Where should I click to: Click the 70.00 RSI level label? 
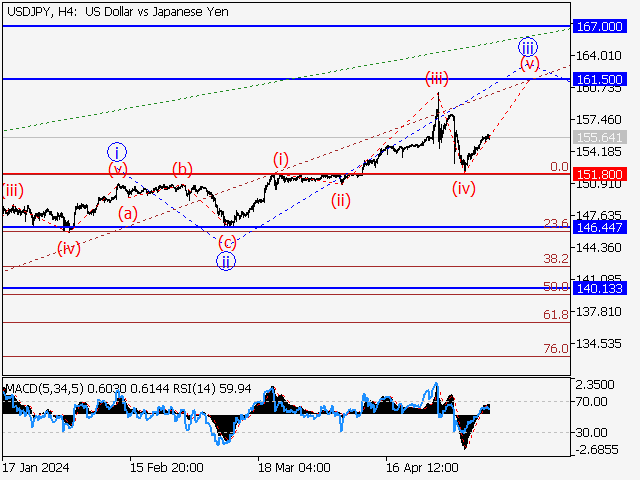coord(591,402)
